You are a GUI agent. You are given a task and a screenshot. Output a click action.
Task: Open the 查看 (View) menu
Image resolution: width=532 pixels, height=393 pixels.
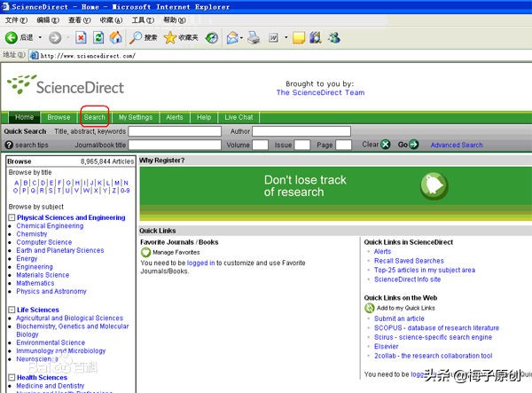(80, 20)
